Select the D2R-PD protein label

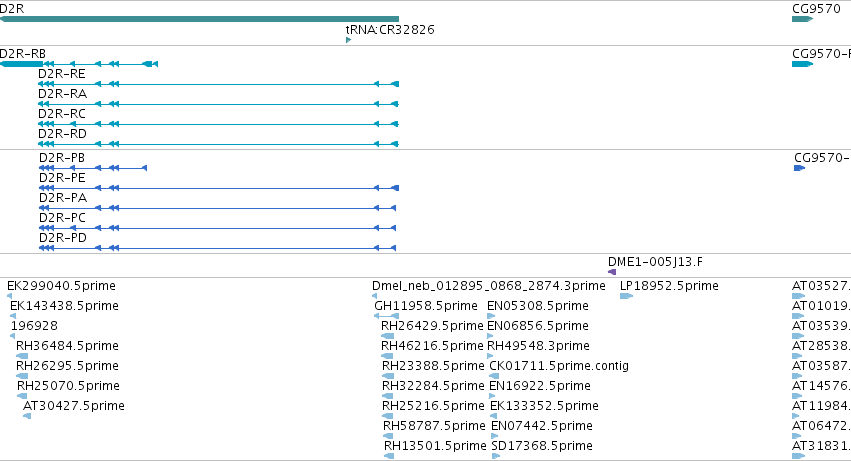tap(63, 238)
